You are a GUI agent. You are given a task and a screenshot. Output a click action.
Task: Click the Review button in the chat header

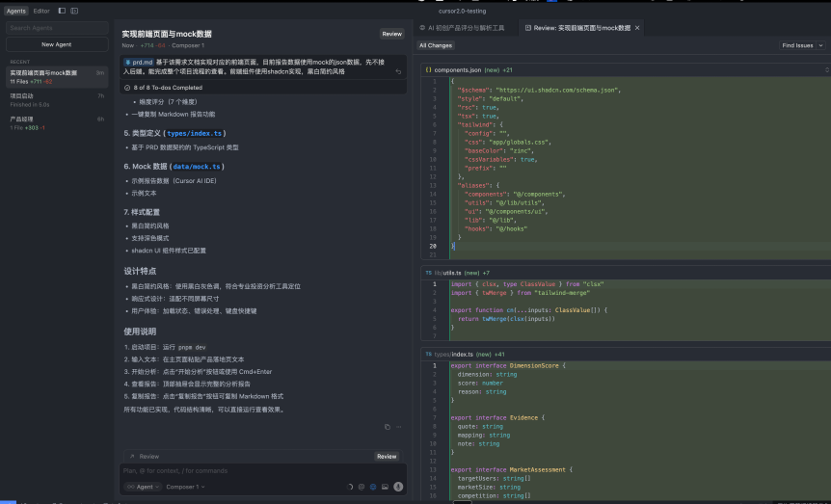pyautogui.click(x=391, y=34)
